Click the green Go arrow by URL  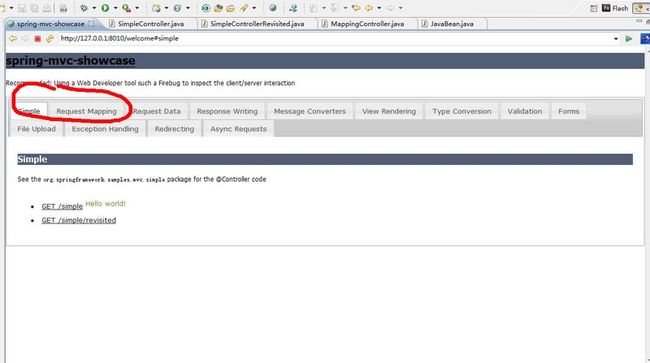[x=629, y=39]
